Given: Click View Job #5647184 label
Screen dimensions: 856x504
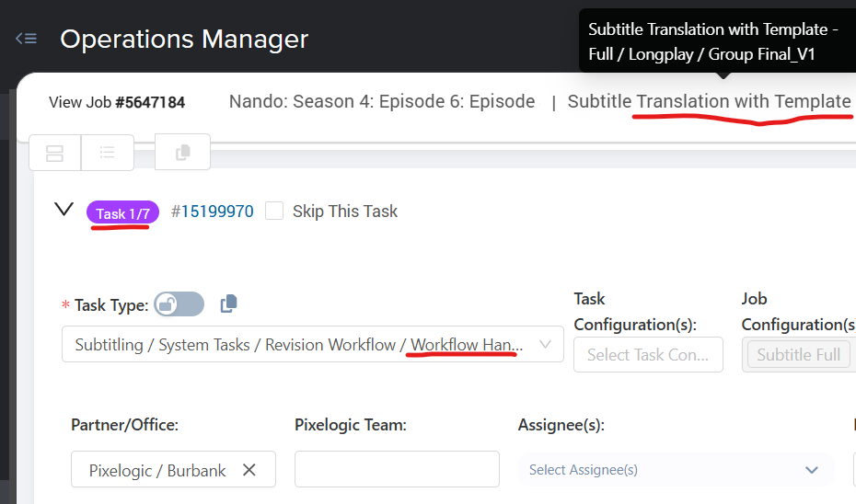Looking at the screenshot, I should (x=117, y=102).
